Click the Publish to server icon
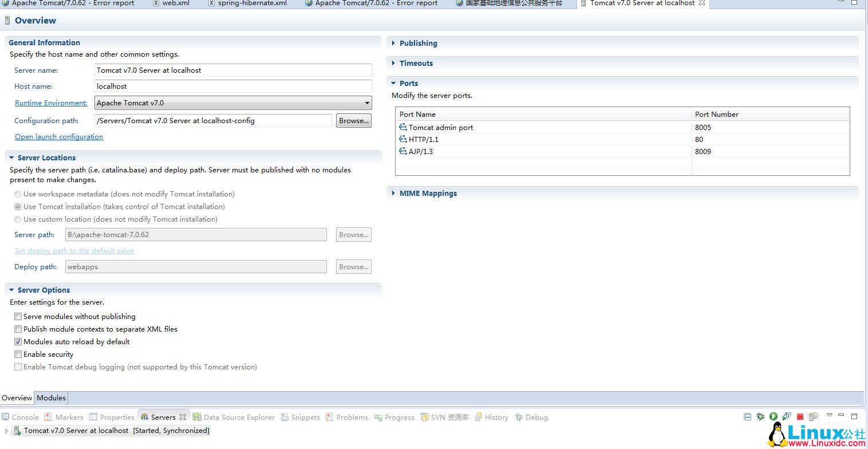Viewport: 868px width, 449px height. click(813, 417)
